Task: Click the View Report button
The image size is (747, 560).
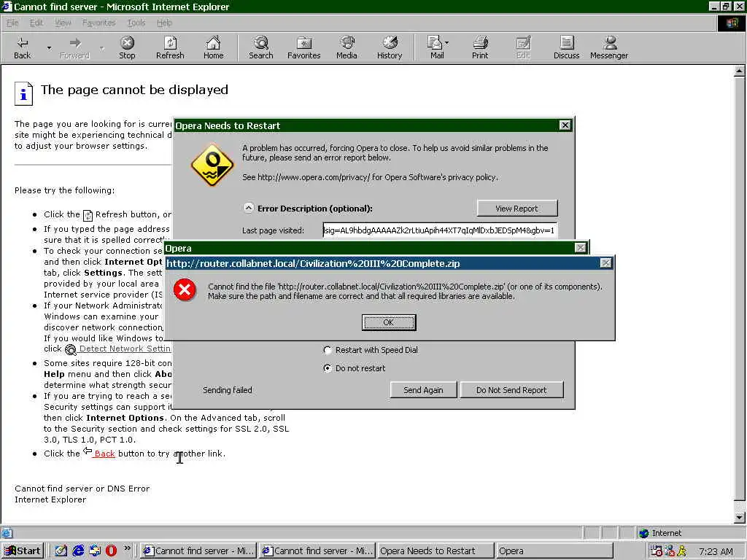Action: point(517,209)
